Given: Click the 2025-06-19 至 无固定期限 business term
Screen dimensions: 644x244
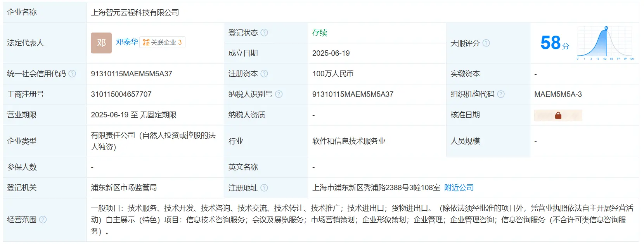Looking at the screenshot, I should [x=134, y=115].
